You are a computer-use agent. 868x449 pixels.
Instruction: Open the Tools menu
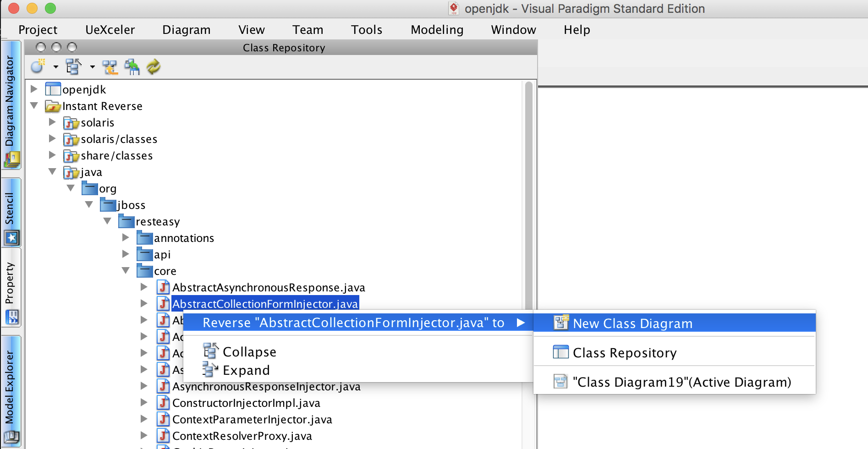click(x=367, y=30)
